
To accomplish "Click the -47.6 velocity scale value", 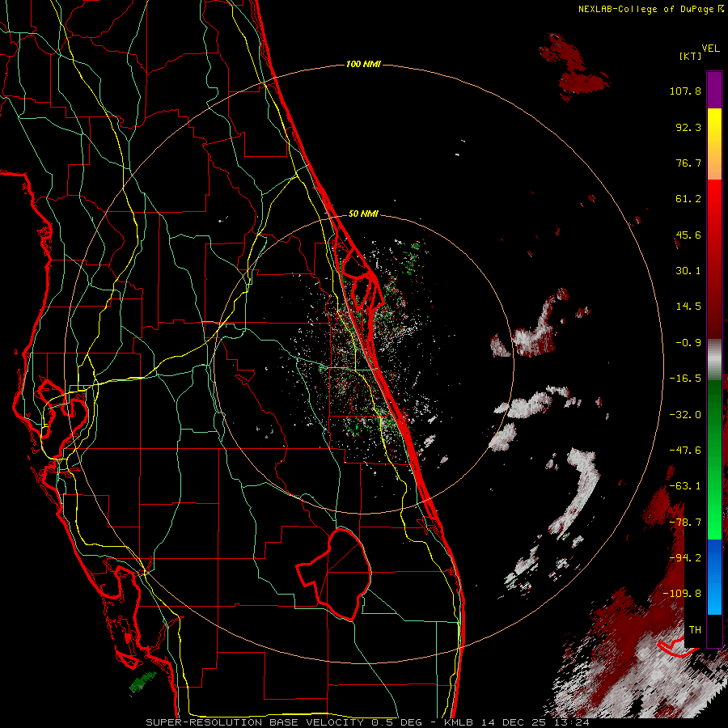I will tap(685, 451).
